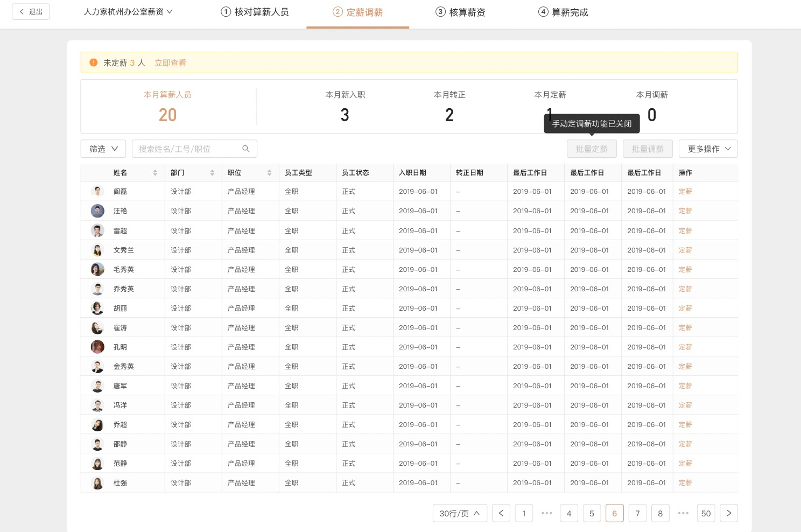Viewport: 801px width, 532px height.
Task: Click 定薪 for 阎磊
Action: 685,191
